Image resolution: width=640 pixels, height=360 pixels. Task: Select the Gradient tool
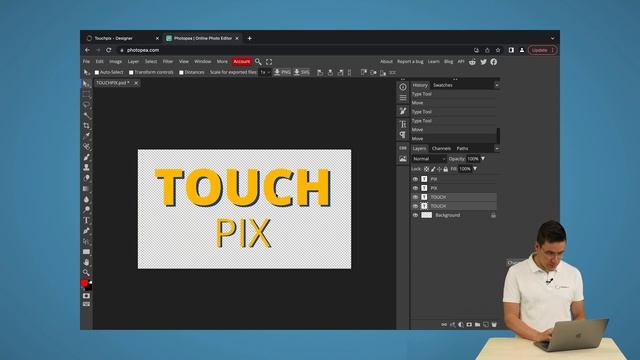86,189
